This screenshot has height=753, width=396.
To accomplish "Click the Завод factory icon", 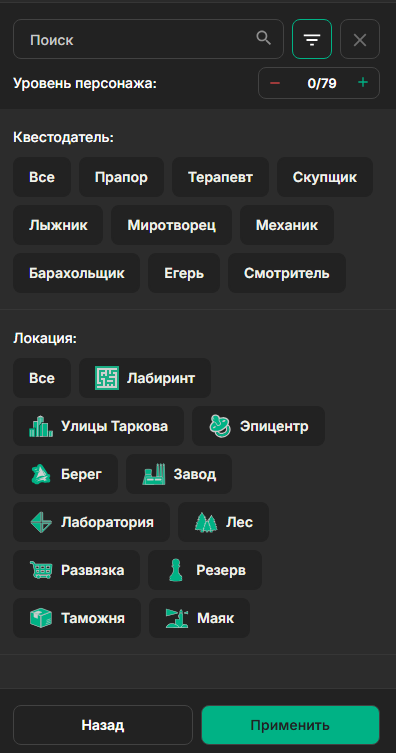I will click(x=154, y=474).
